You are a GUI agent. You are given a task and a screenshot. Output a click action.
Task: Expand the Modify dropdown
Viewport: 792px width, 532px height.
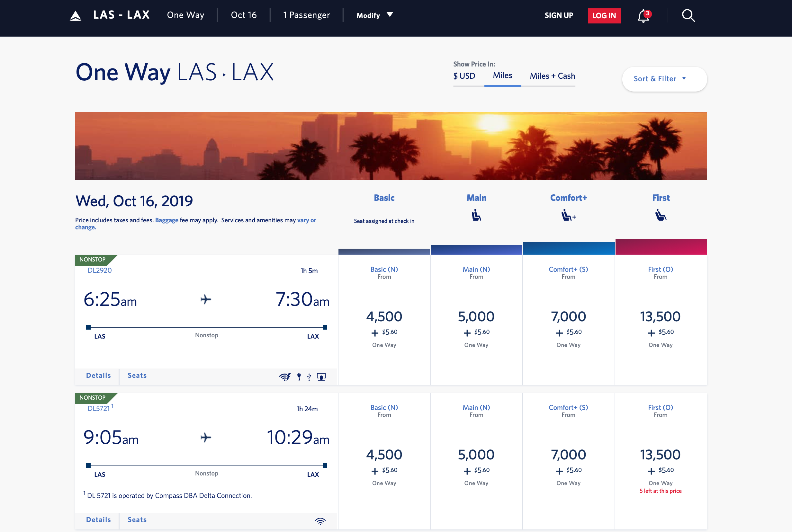(375, 15)
